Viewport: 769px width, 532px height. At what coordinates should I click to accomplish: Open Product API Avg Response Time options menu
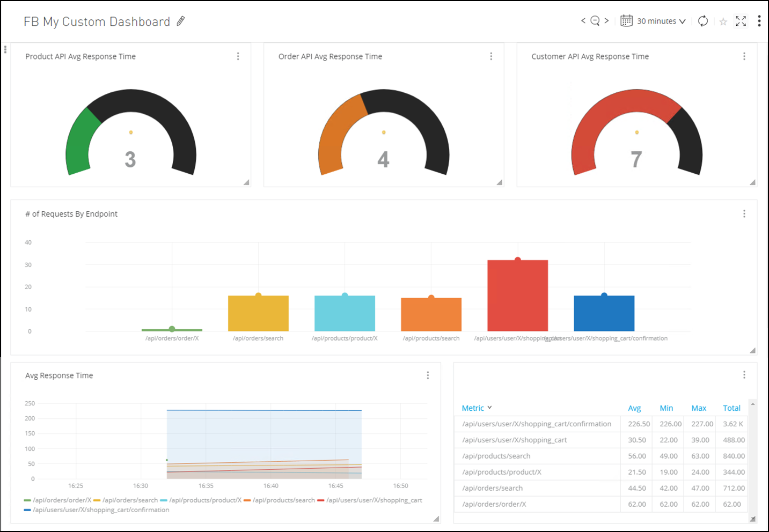[x=238, y=56]
